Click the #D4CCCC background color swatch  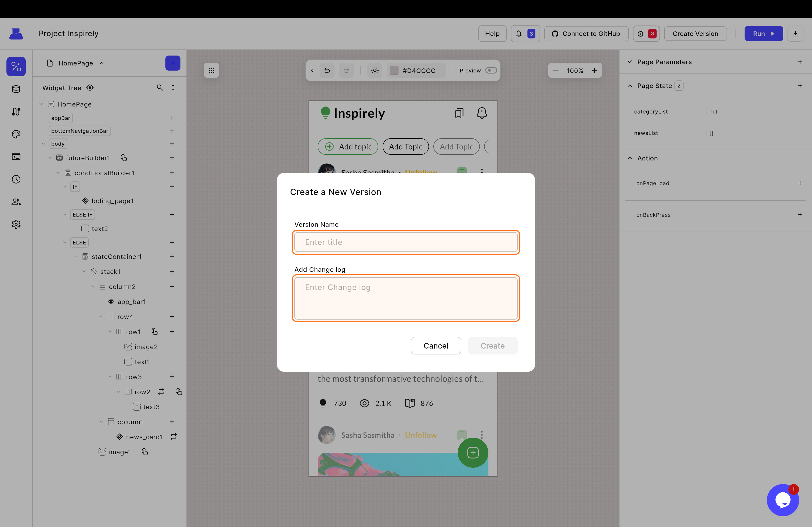click(394, 70)
